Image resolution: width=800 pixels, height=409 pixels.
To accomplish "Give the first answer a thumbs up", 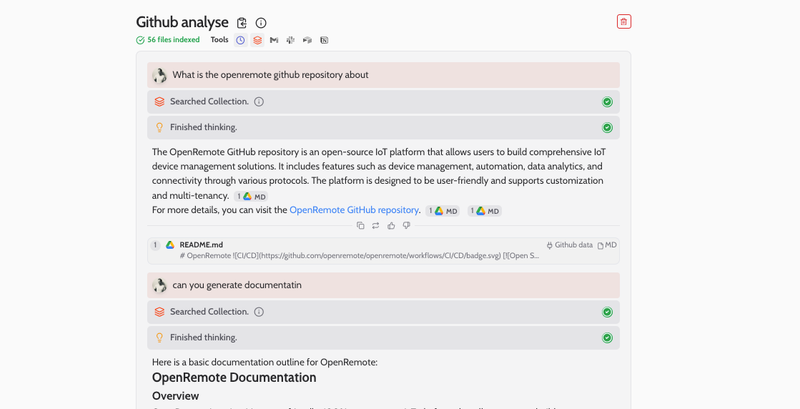I will [x=391, y=225].
